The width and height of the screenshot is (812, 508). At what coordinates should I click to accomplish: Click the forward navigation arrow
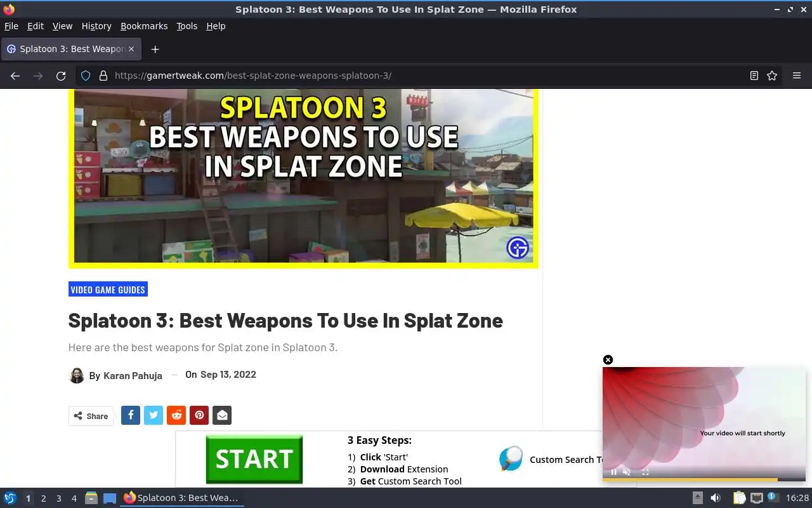pos(38,76)
